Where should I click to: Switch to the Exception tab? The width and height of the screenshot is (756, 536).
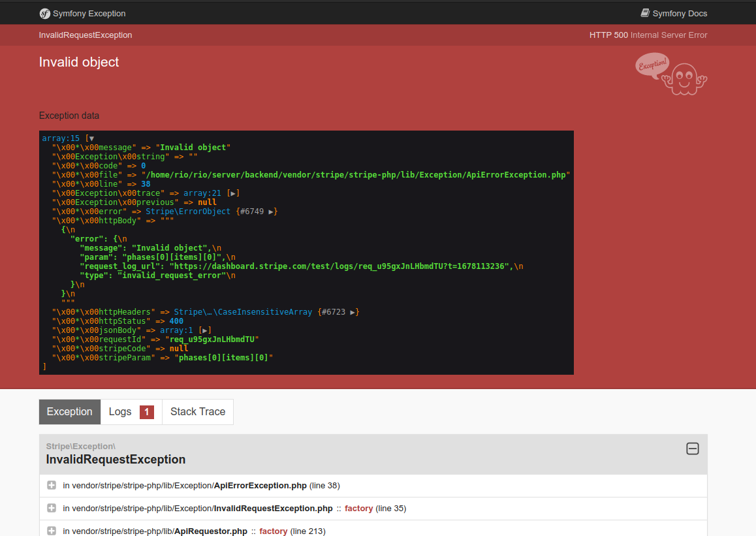(x=69, y=412)
